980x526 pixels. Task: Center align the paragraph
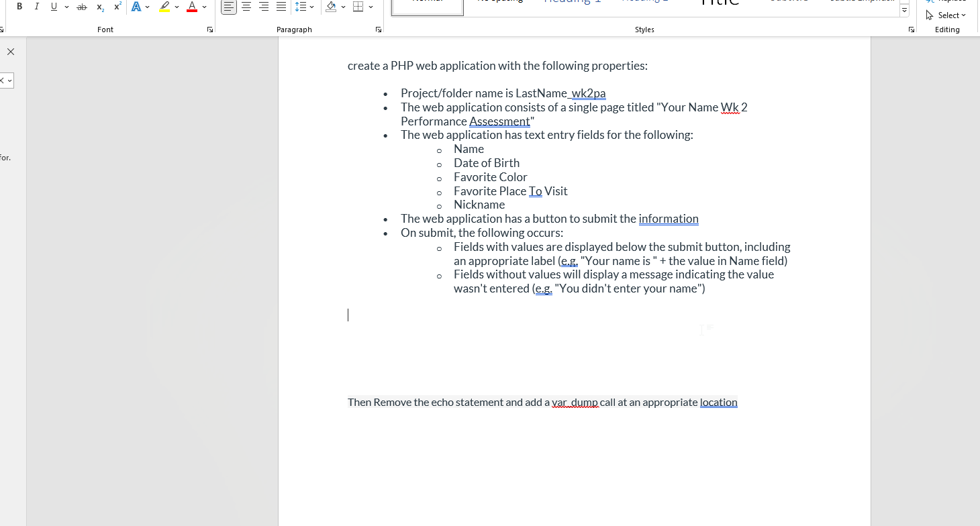click(246, 7)
